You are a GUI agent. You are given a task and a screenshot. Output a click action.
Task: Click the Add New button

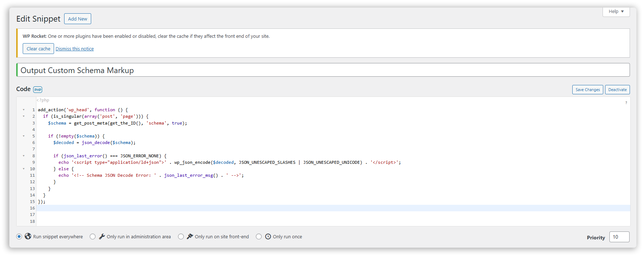[x=77, y=19]
